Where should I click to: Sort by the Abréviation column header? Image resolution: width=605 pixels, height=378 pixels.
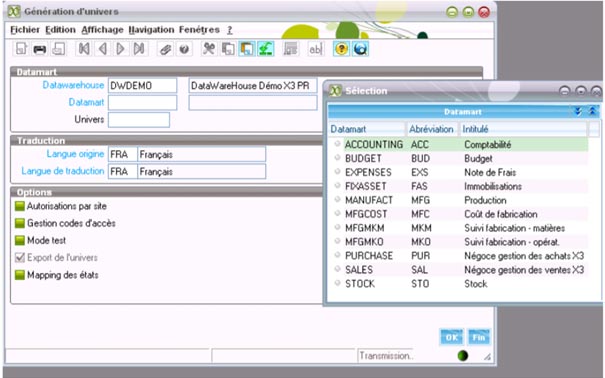pos(431,129)
